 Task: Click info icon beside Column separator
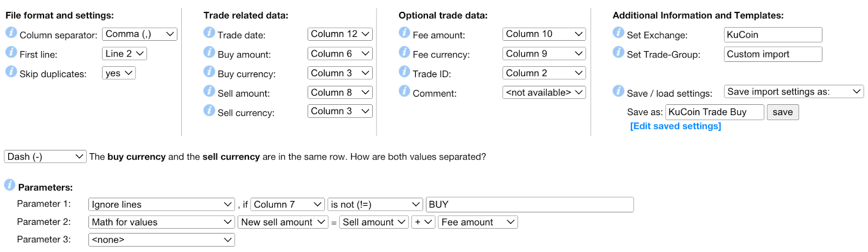[x=11, y=33]
